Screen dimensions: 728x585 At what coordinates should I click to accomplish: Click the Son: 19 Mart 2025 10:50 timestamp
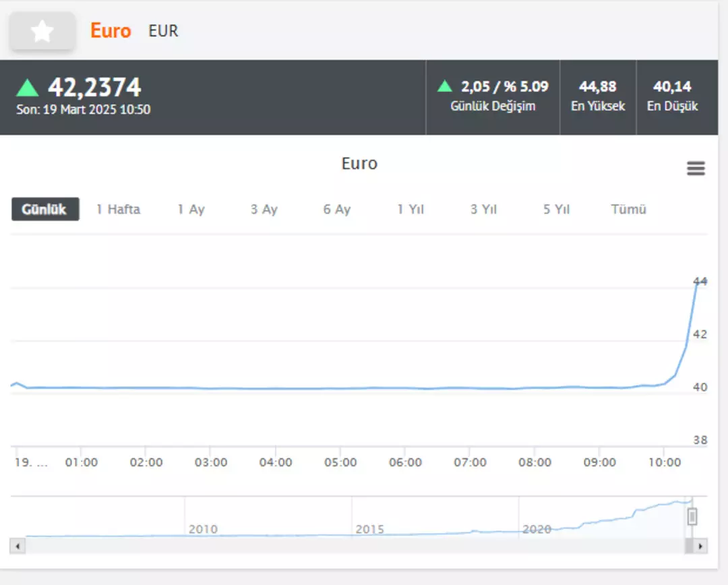pos(83,110)
